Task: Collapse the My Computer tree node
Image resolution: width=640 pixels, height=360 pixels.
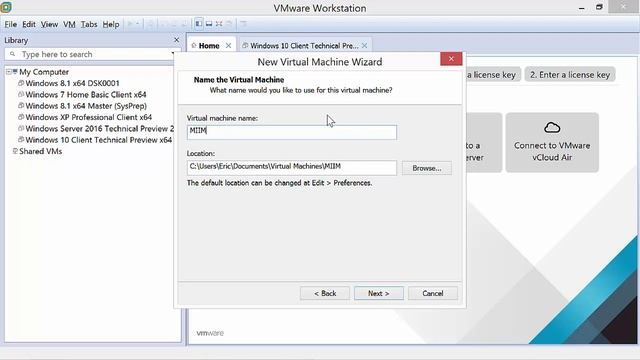Action: [x=9, y=72]
